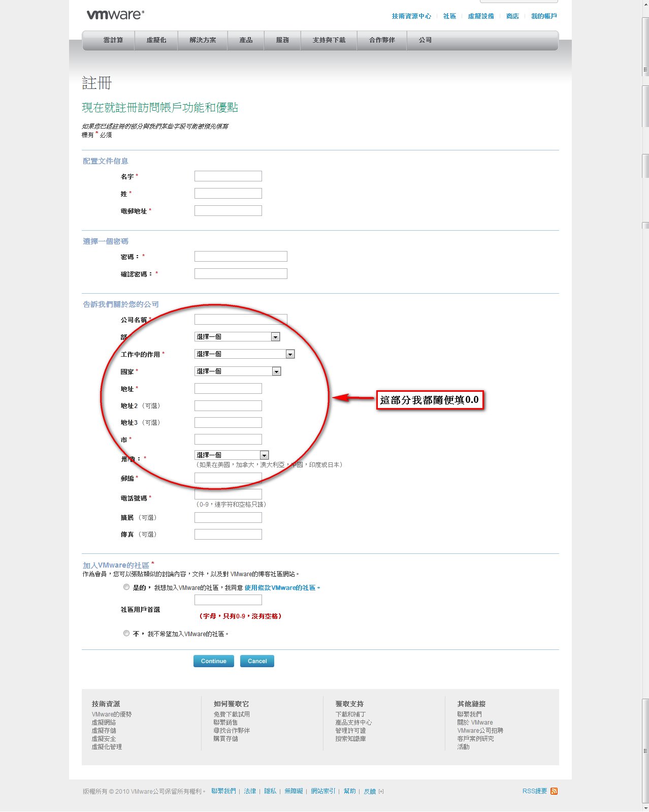
Task: Open the 雲計算 navigation menu
Action: [113, 40]
